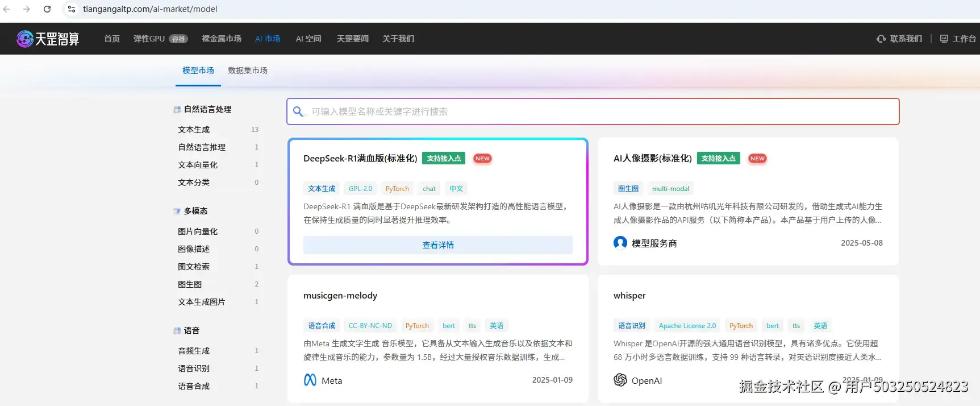Click NEW badge on DeepSeek-R1 card
Image resolution: width=980 pixels, height=406 pixels.
tap(482, 159)
